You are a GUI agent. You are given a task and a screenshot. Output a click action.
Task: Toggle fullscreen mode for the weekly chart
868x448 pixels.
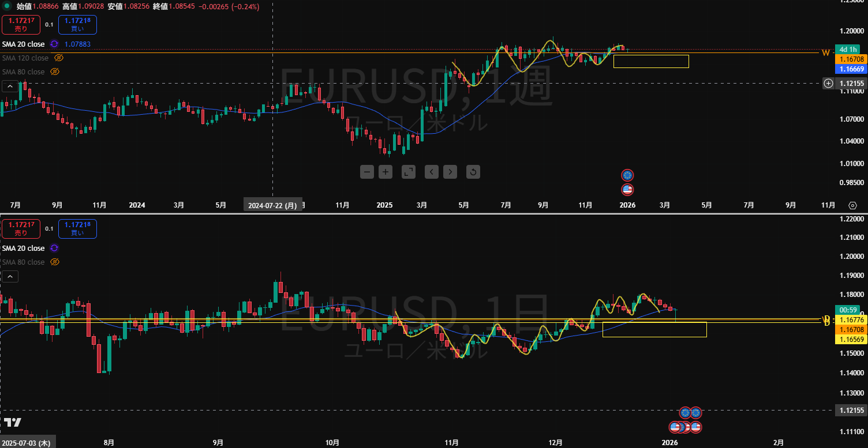coord(409,172)
